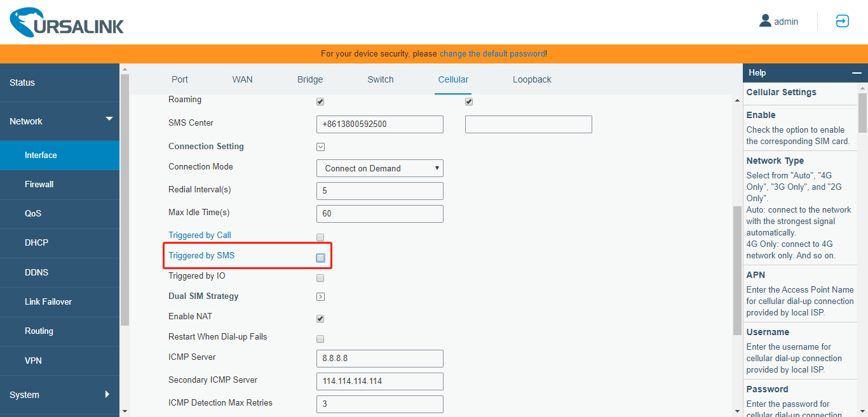This screenshot has width=868, height=417.
Task: Click the ICMP Server input field
Action: click(x=379, y=358)
